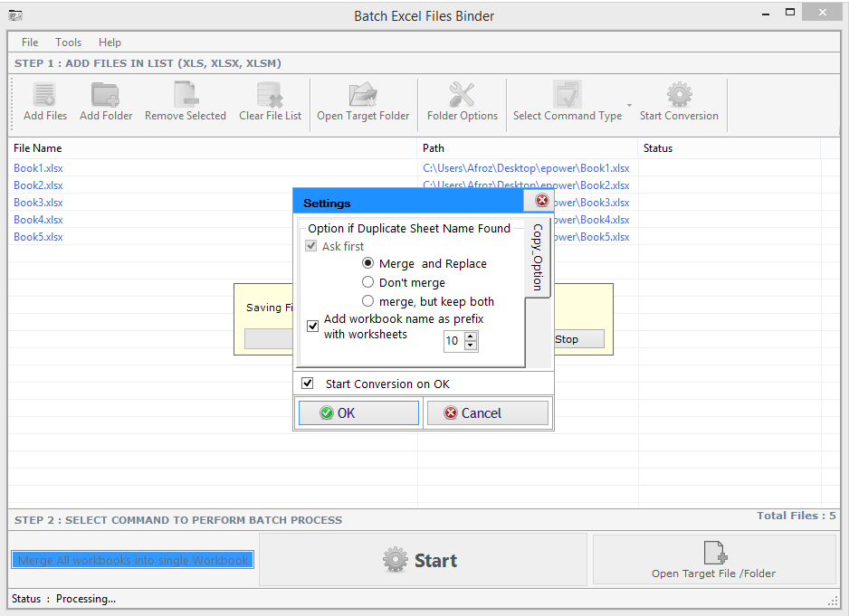
Task: Toggle the Ask first checkbox
Action: tap(311, 246)
